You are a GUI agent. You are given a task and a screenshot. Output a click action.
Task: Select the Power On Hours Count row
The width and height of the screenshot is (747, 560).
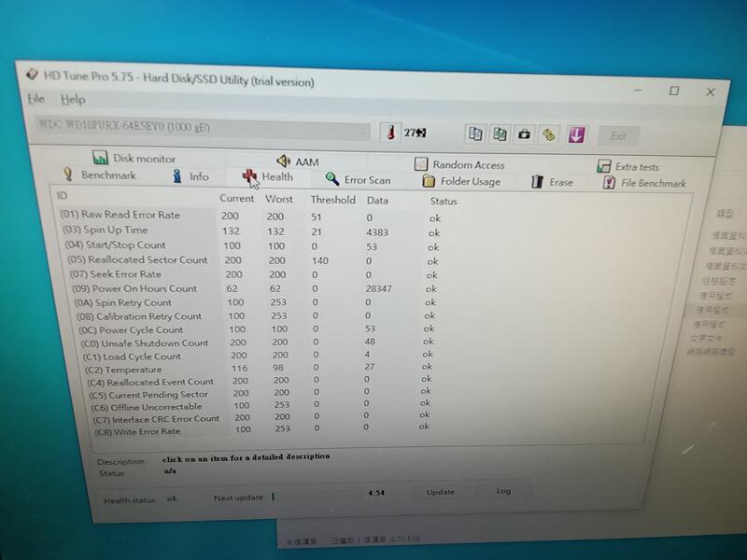[x=254, y=288]
